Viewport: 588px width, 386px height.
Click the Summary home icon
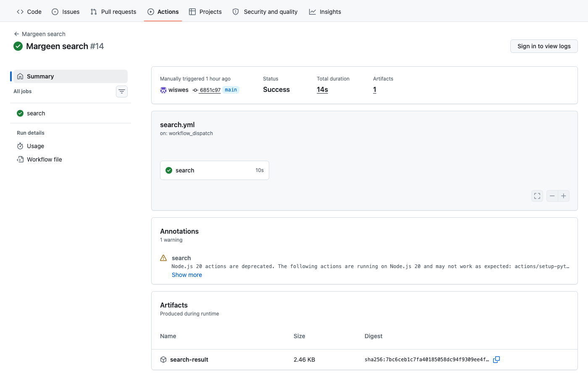click(x=20, y=76)
